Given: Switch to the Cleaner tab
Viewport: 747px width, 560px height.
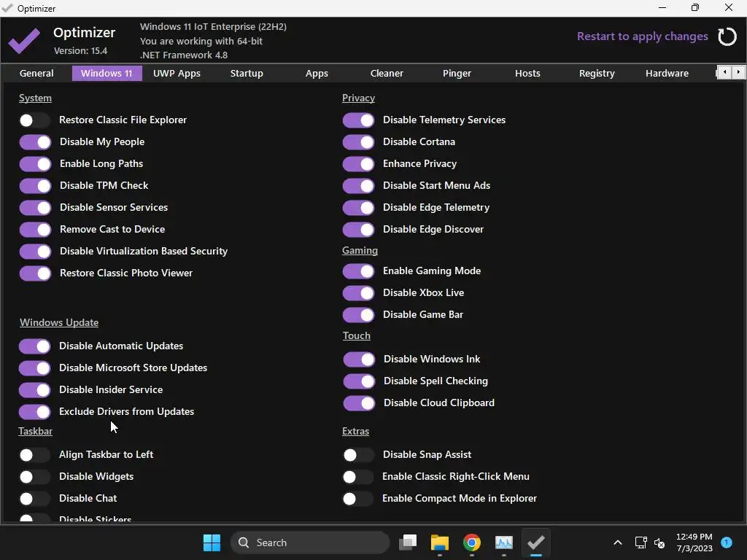Looking at the screenshot, I should coord(387,74).
